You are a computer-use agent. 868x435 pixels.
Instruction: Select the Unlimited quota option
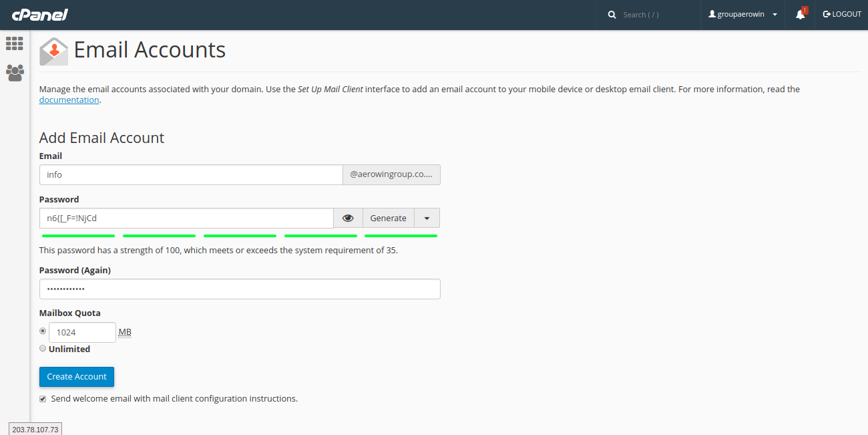pos(43,349)
